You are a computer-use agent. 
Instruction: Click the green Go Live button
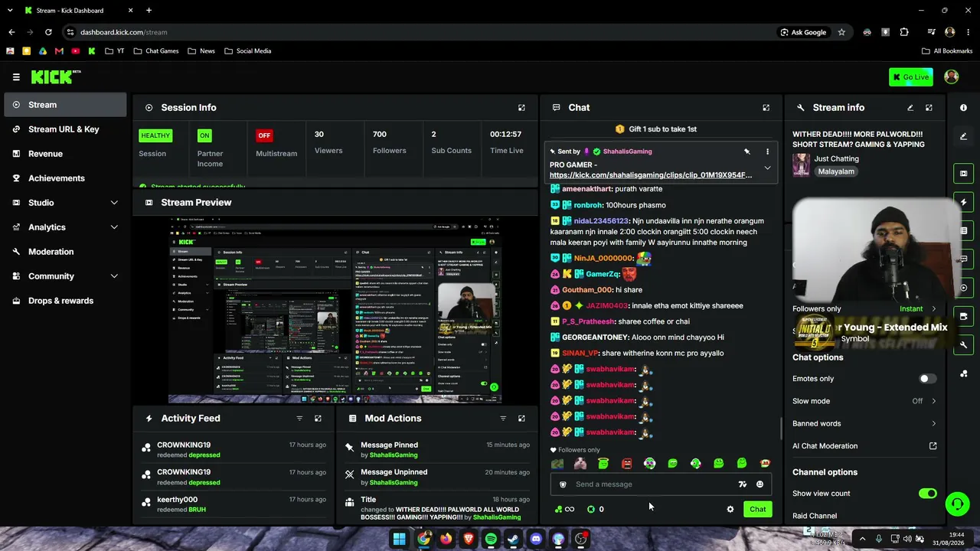911,77
